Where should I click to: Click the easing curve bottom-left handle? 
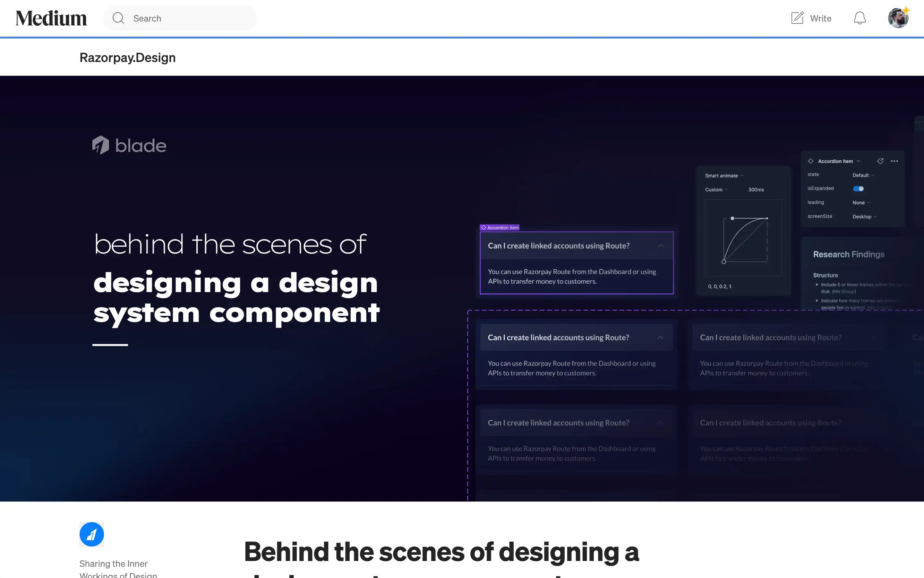(723, 262)
